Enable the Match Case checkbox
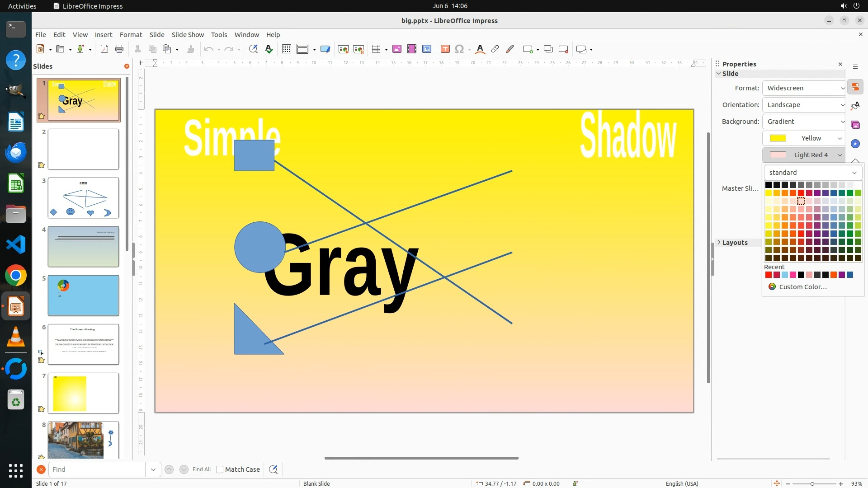Viewport: 868px width, 488px height. (x=220, y=469)
